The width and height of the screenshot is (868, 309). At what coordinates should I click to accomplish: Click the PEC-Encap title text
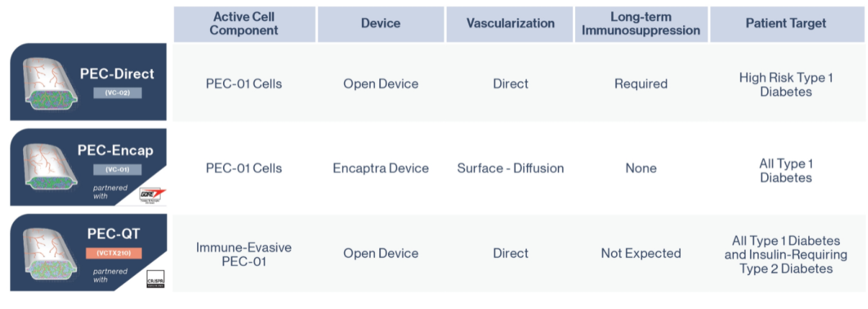point(116,151)
